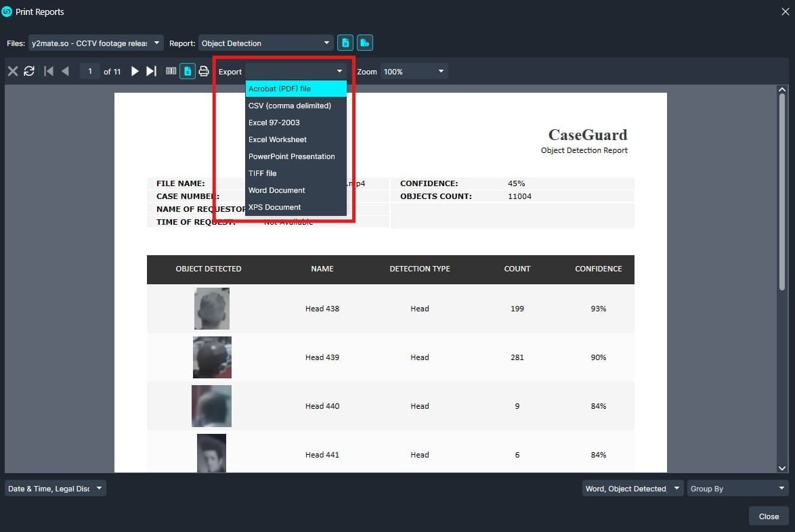This screenshot has width=795, height=532.
Task: Change zoom level using the 100% dropdown
Action: [x=414, y=70]
